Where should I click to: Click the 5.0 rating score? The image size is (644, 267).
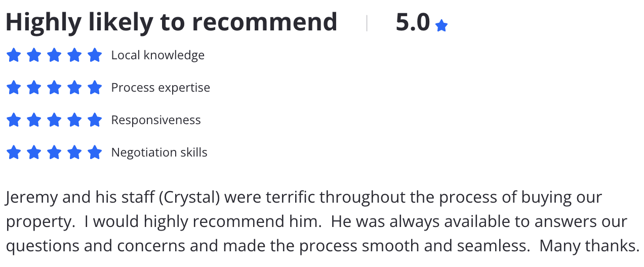[x=413, y=23]
